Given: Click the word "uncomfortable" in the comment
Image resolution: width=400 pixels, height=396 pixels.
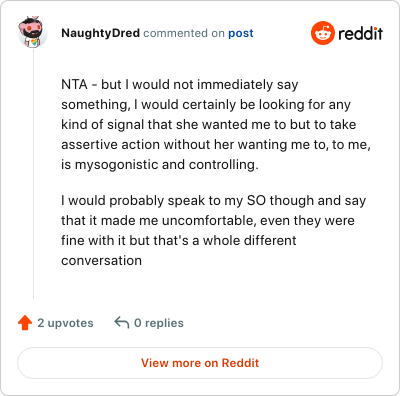Looking at the screenshot, I should pyautogui.click(x=209, y=220).
